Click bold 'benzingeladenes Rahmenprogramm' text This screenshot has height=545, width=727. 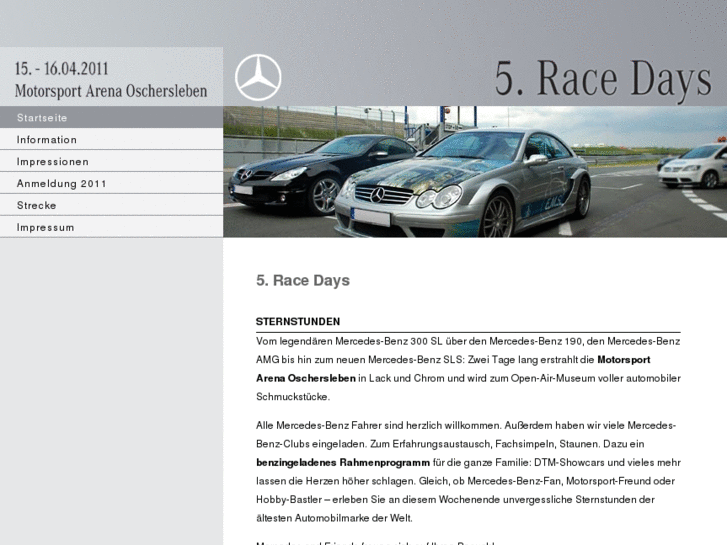343,462
